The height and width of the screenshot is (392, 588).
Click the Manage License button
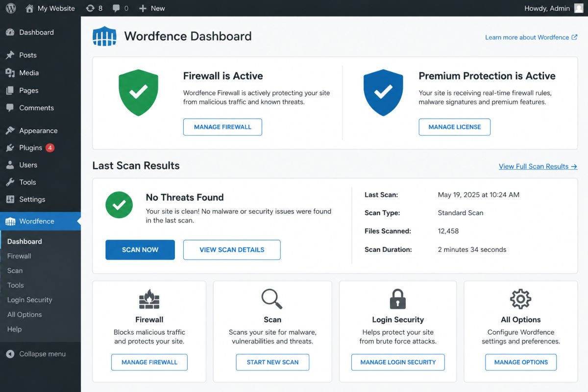coord(455,127)
